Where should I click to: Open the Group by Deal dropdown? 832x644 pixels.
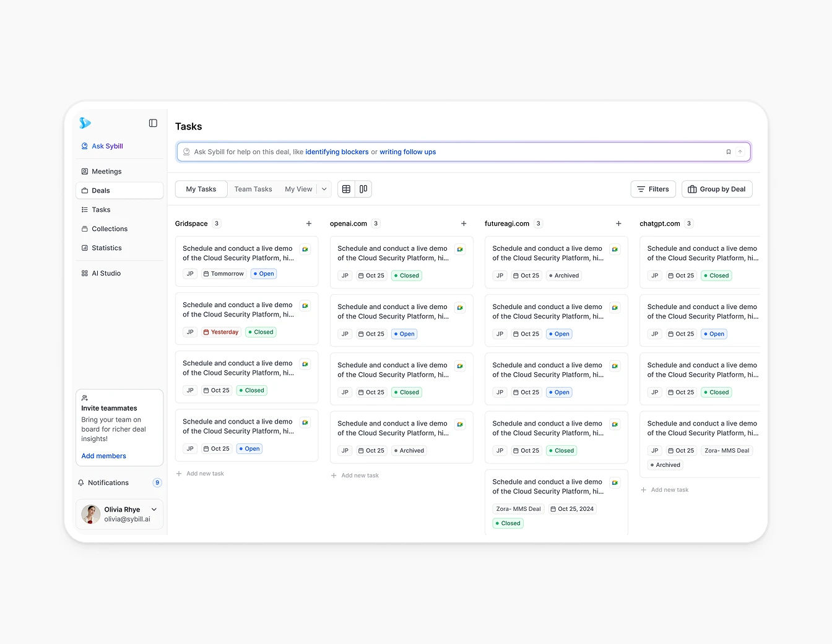point(717,189)
